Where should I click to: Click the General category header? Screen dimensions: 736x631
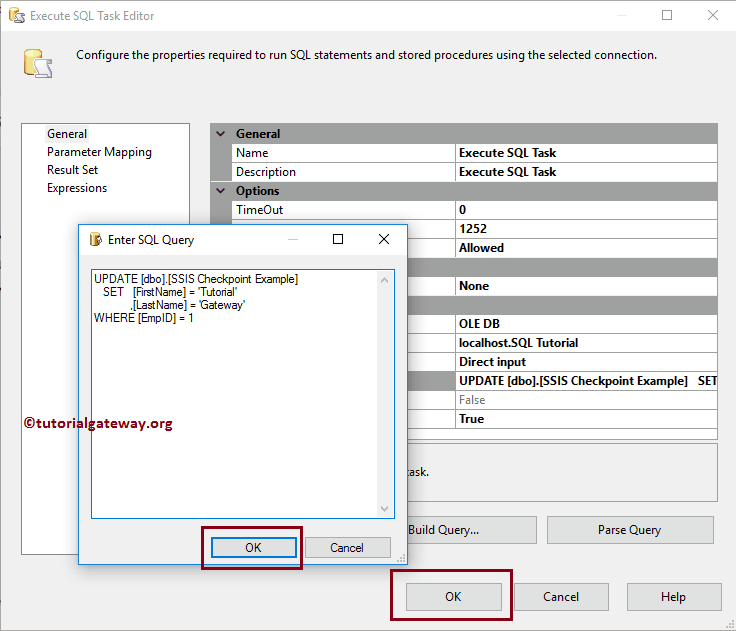(258, 134)
